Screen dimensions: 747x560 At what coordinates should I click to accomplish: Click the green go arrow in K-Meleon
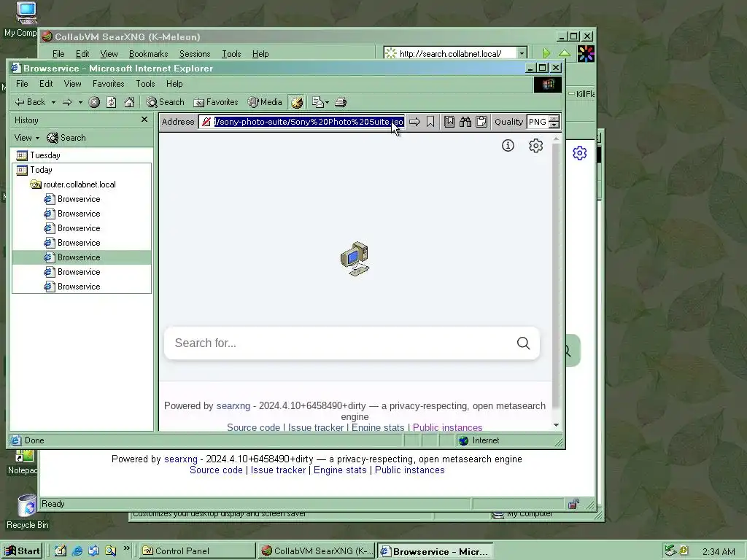(546, 53)
